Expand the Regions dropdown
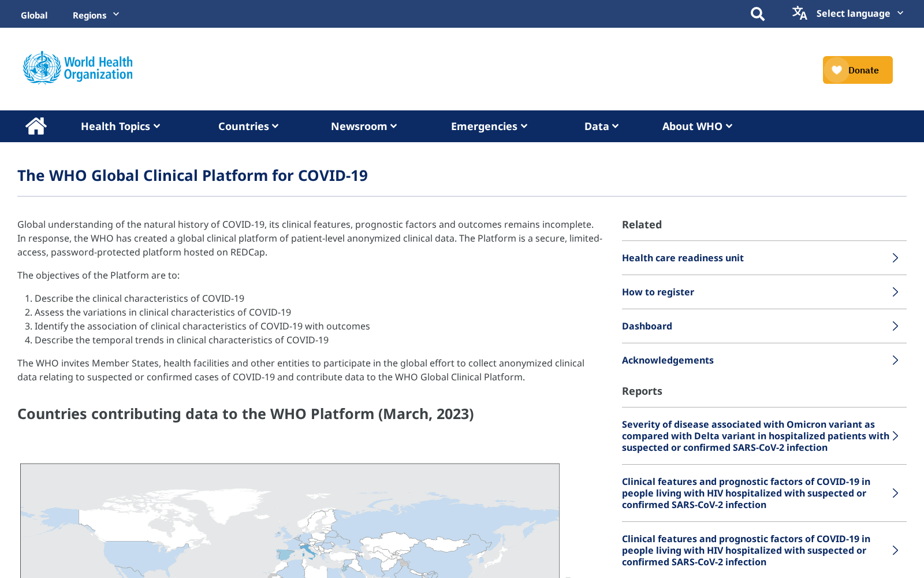The image size is (924, 578). (x=96, y=15)
